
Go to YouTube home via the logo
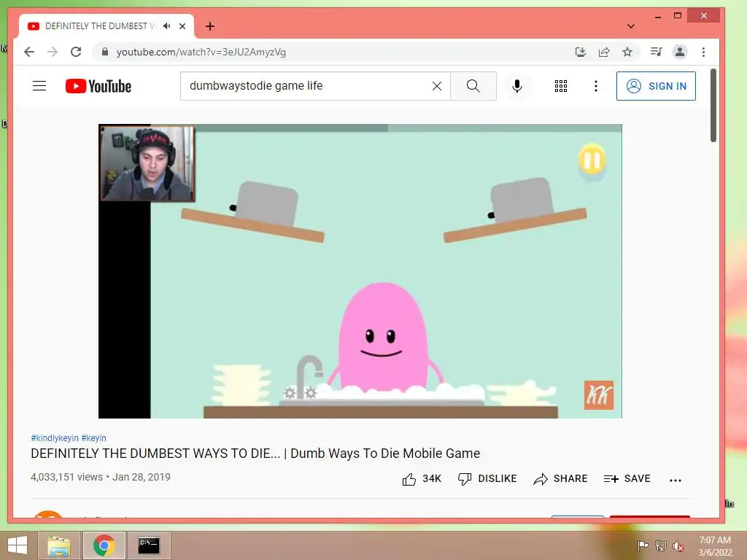pos(98,86)
